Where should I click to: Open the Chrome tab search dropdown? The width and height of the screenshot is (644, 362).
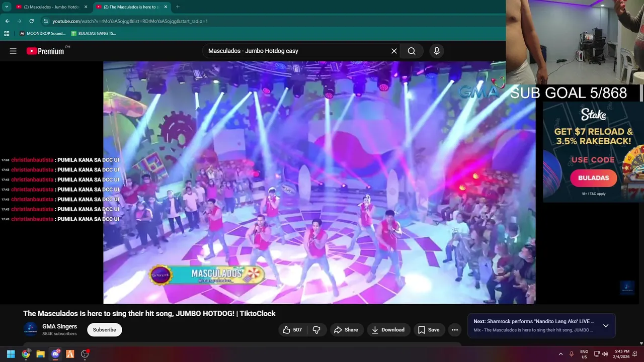[7, 7]
